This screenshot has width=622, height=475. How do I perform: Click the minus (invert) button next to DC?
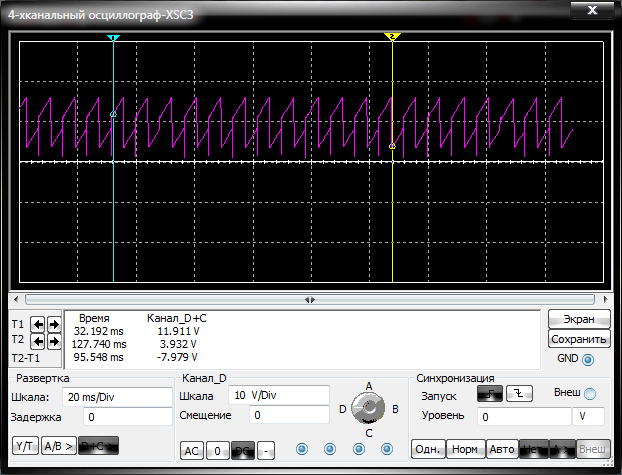(x=266, y=451)
